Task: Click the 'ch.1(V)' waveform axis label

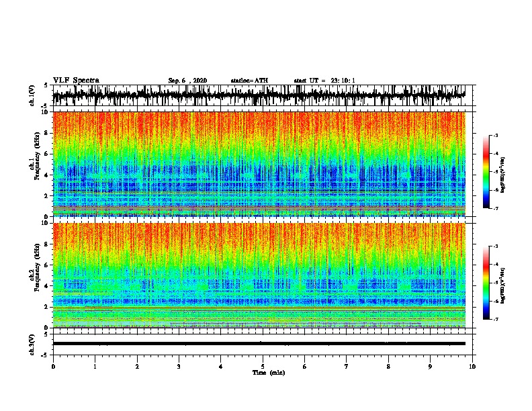Action: (x=32, y=95)
